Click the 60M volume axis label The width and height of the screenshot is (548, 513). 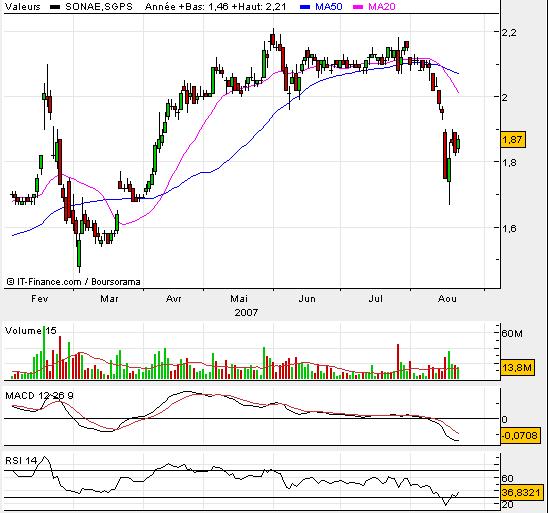coord(512,334)
